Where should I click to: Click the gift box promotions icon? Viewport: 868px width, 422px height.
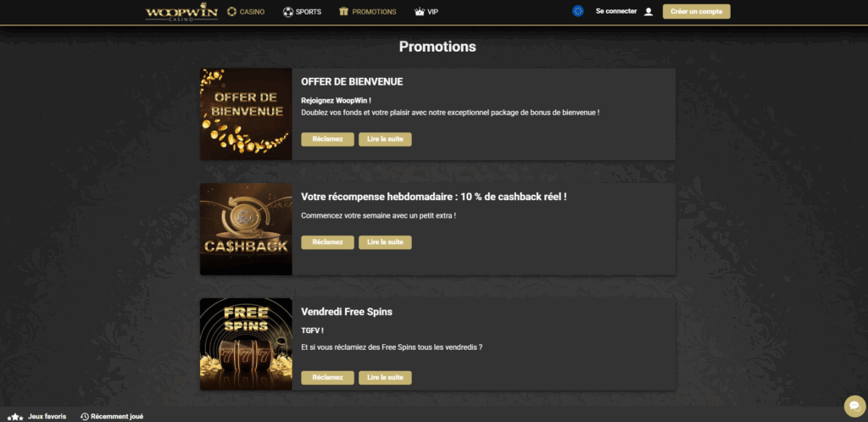point(344,12)
